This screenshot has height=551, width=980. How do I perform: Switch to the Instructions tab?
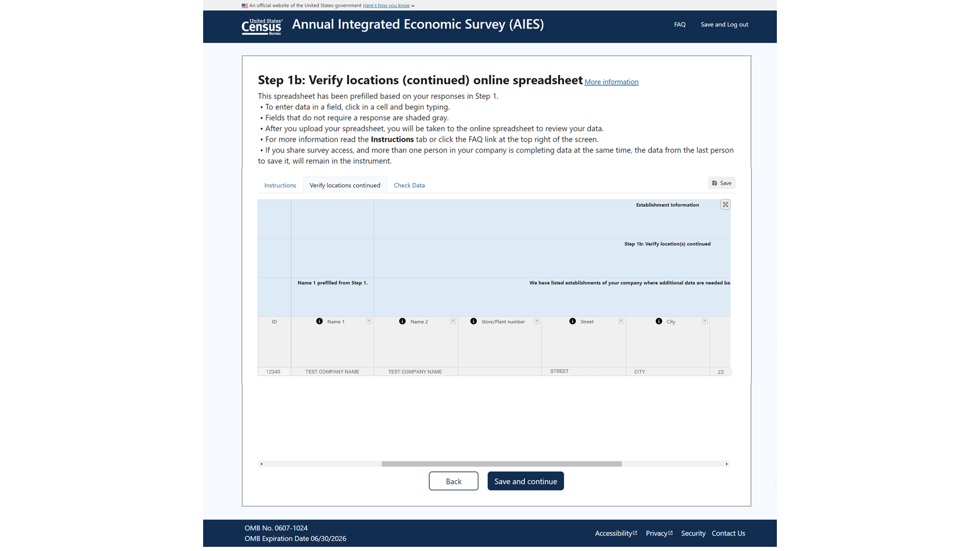click(x=280, y=185)
